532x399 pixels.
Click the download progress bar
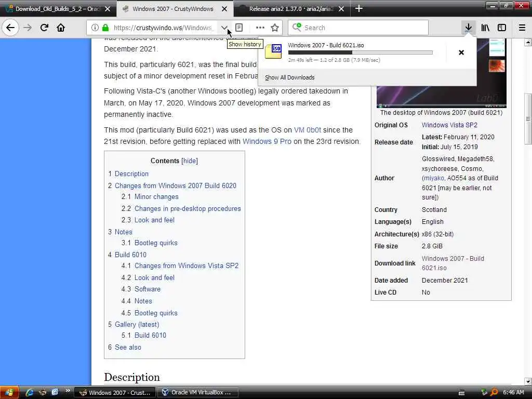pos(361,52)
